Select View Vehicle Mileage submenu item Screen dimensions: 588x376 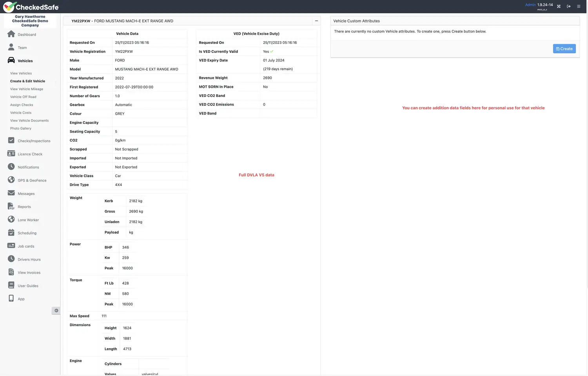pyautogui.click(x=27, y=89)
